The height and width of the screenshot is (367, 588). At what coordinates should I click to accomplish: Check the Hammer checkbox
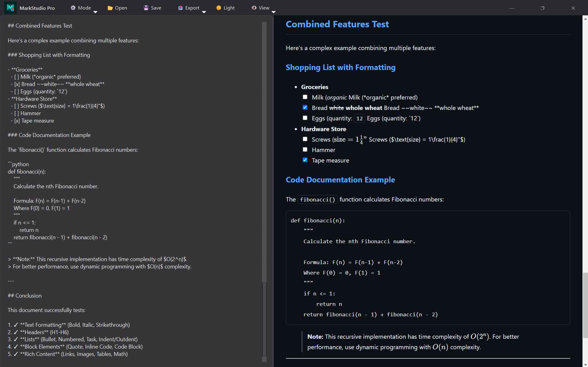click(x=305, y=149)
